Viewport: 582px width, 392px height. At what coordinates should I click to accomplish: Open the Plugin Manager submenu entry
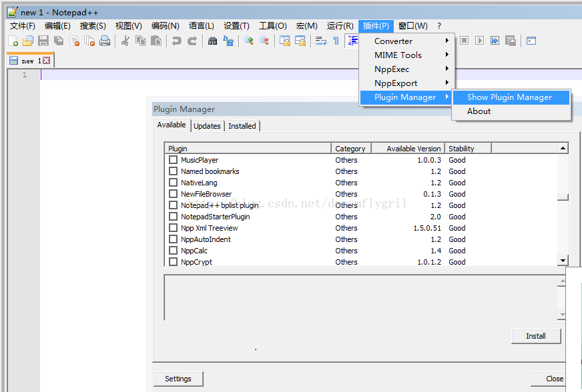point(407,97)
